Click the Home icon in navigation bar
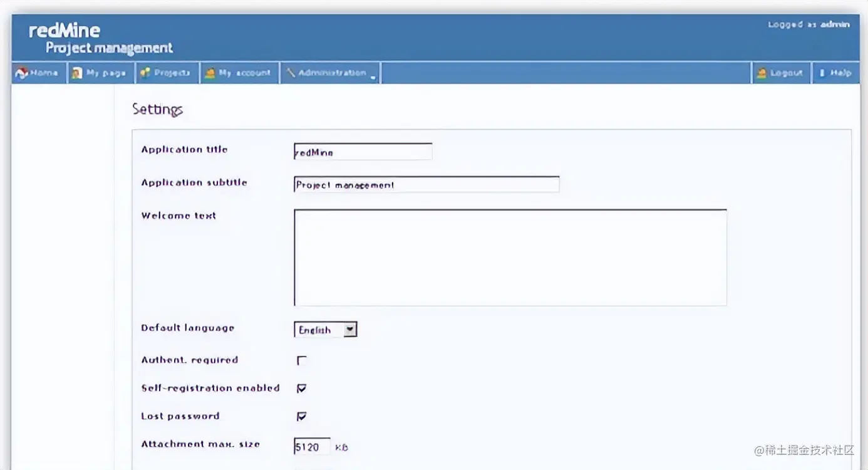This screenshot has width=868, height=470. coord(22,73)
